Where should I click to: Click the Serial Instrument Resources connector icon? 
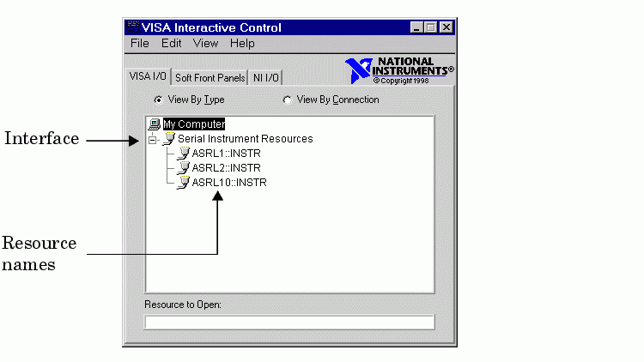[x=168, y=139]
